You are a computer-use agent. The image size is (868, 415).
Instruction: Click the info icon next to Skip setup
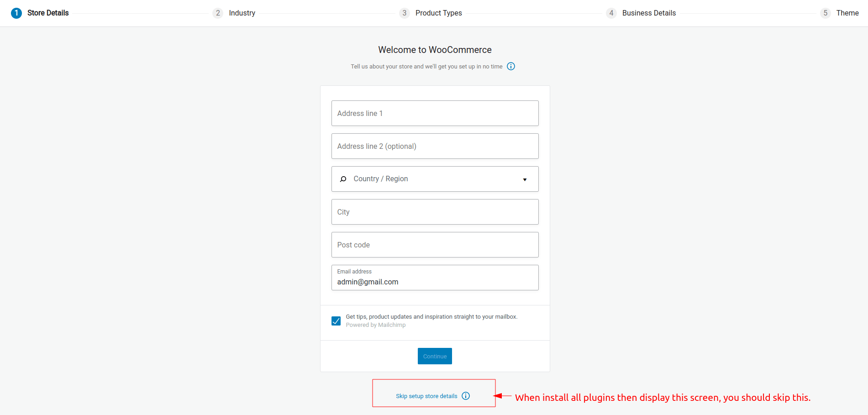tap(466, 396)
